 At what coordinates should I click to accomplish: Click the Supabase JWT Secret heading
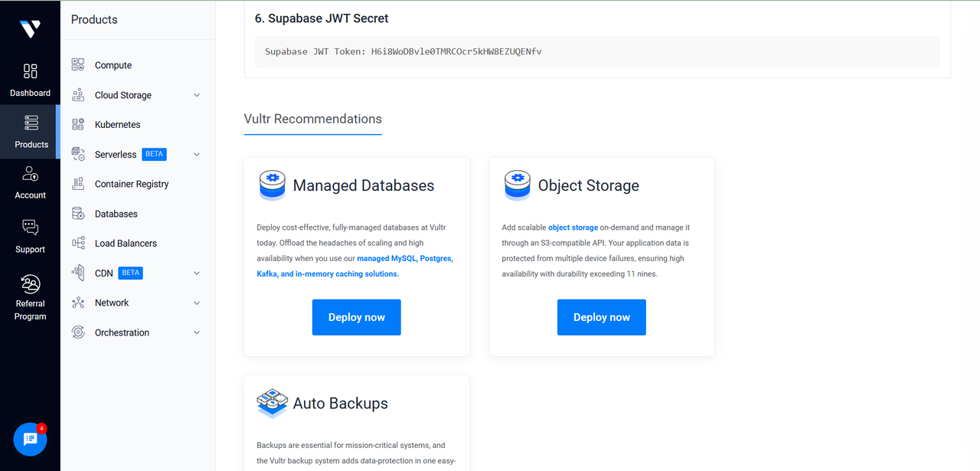(x=322, y=18)
